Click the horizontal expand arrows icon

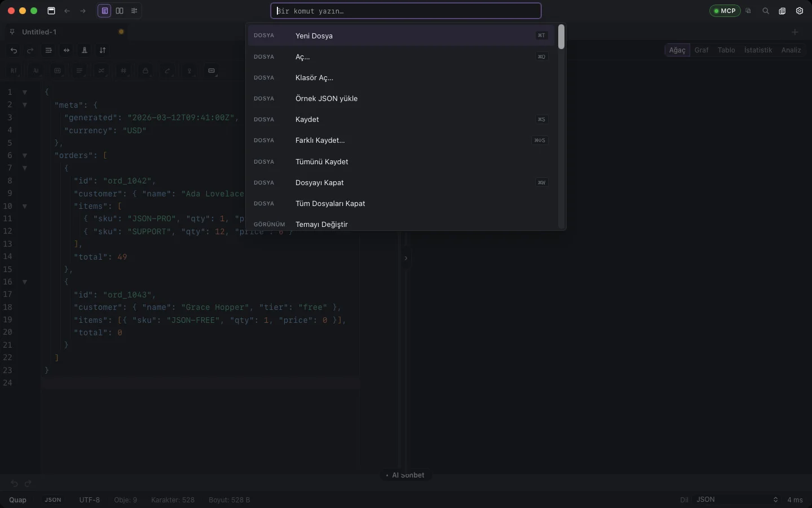pos(67,50)
